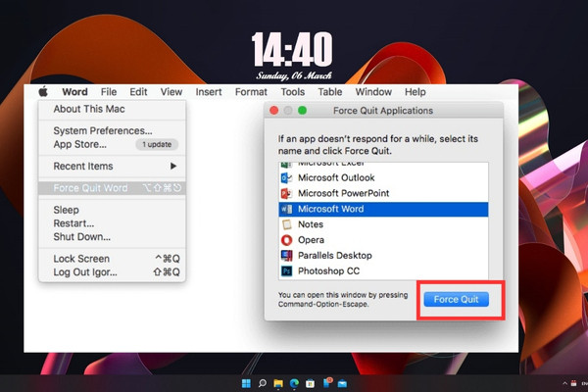
Task: Choose Shut Down from the Apple menu
Action: (112, 237)
